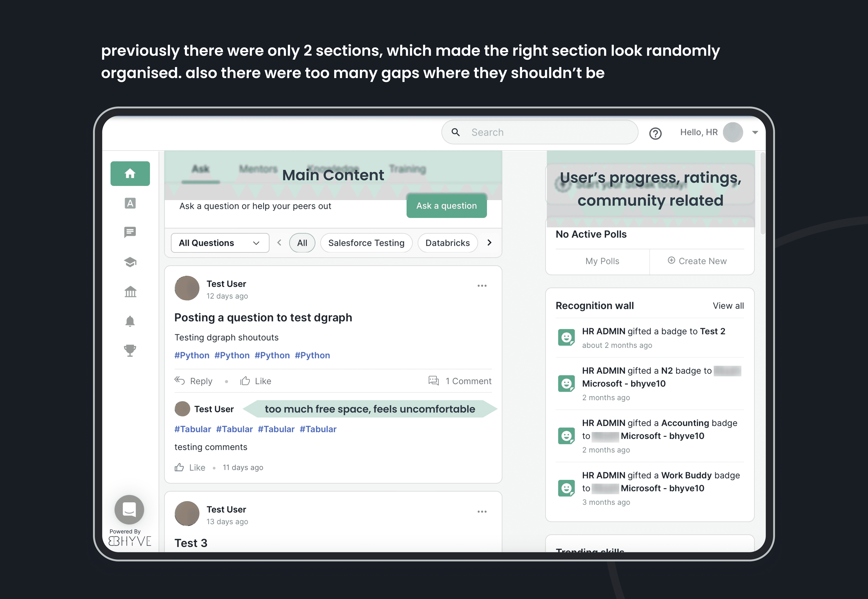Image resolution: width=868 pixels, height=599 pixels.
Task: Open the chat message sidebar icon
Action: pos(130,232)
